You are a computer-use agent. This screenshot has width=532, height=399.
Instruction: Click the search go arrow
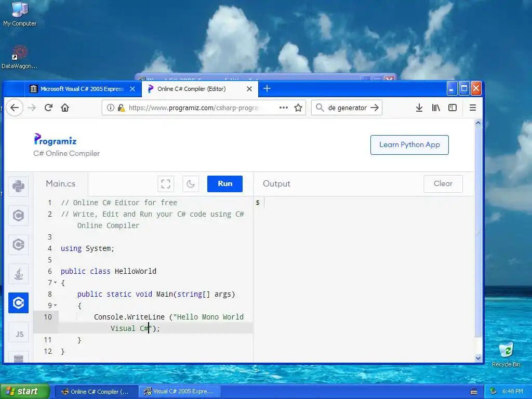pyautogui.click(x=375, y=108)
